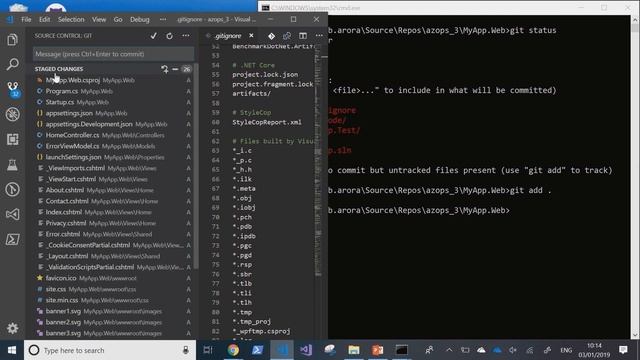This screenshot has width=640, height=360.
Task: Split the editor to the right
Action: pos(303,36)
